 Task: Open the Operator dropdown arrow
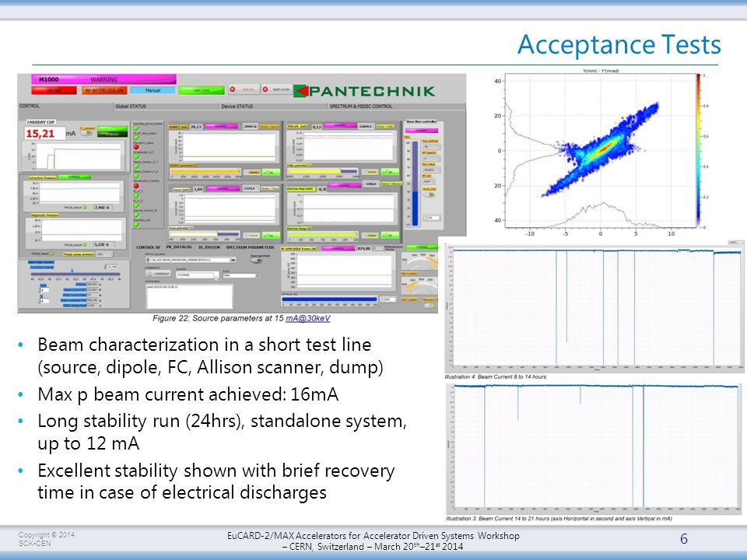216,278
